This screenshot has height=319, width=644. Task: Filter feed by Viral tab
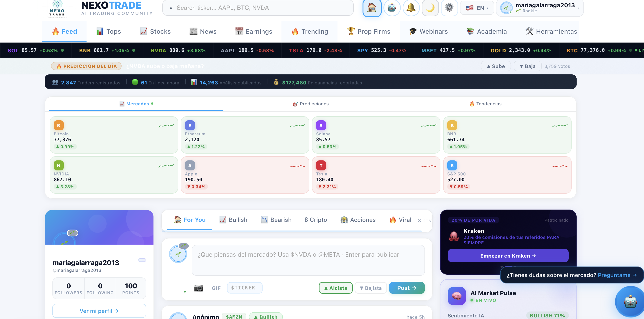[x=400, y=220]
